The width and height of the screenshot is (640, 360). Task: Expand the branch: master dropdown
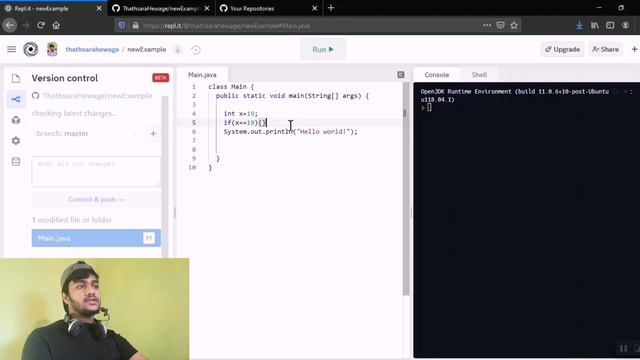[86, 133]
